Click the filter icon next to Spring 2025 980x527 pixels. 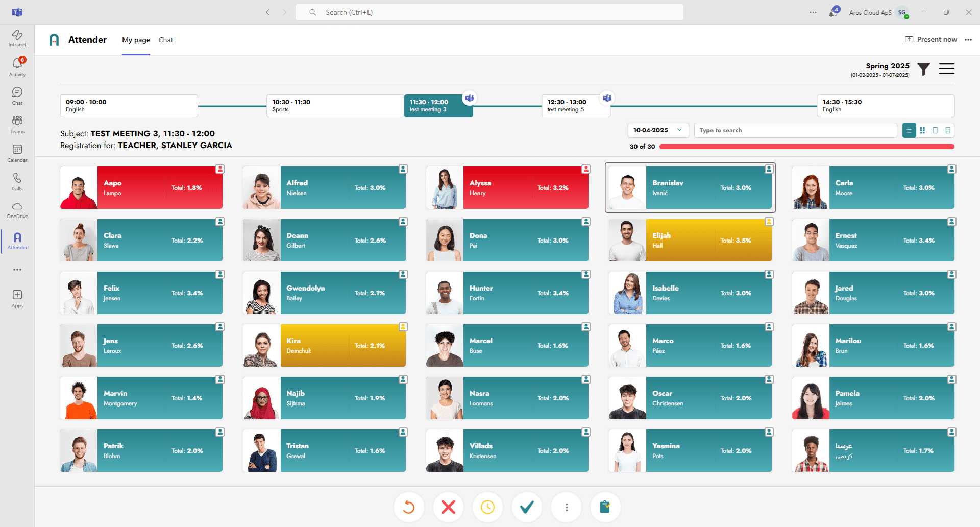coord(923,69)
